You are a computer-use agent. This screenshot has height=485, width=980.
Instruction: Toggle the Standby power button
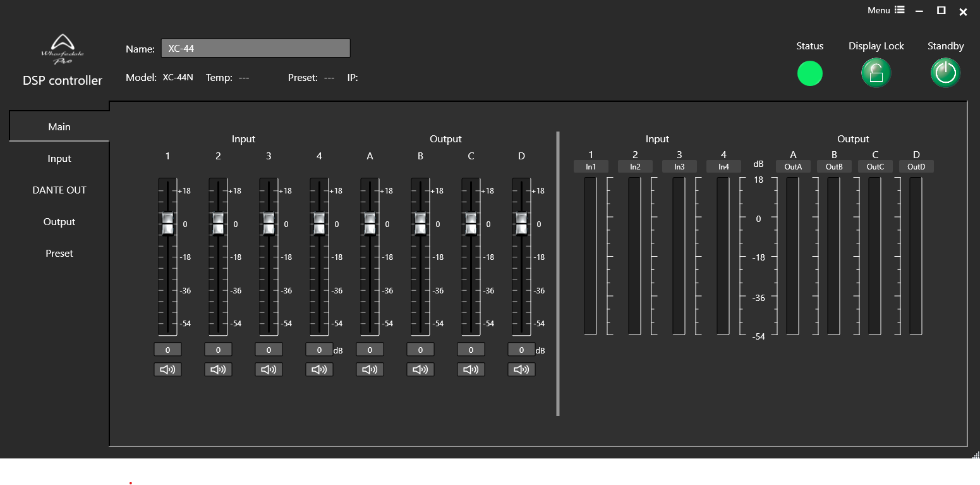[x=945, y=73]
